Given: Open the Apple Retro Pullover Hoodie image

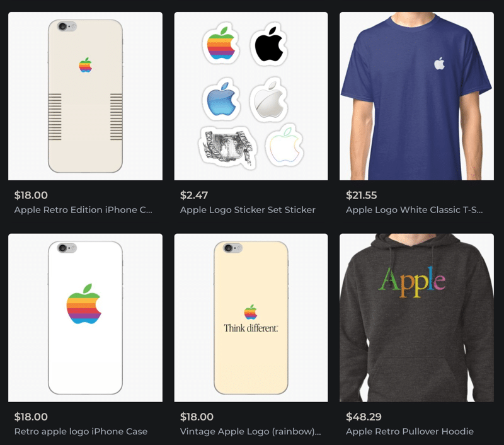Looking at the screenshot, I should [x=416, y=318].
